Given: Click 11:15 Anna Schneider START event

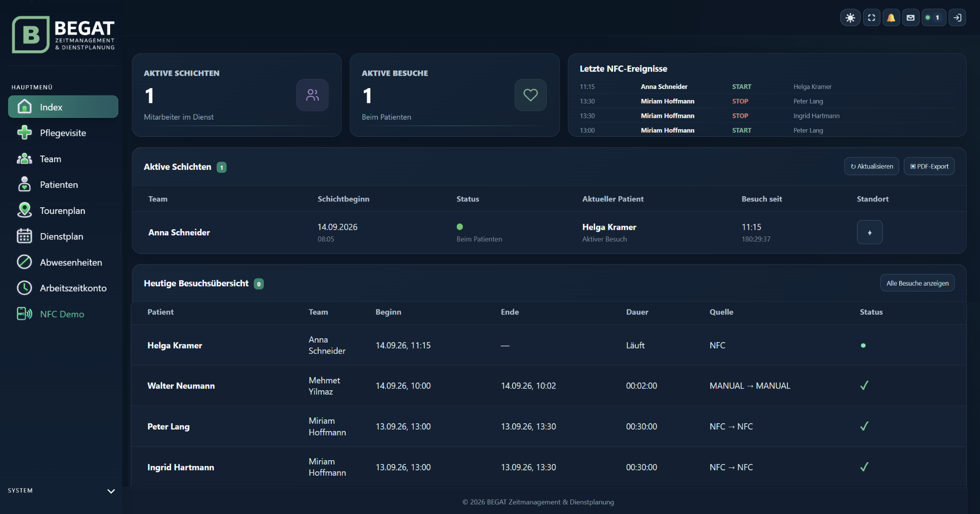Looking at the screenshot, I should point(767,87).
